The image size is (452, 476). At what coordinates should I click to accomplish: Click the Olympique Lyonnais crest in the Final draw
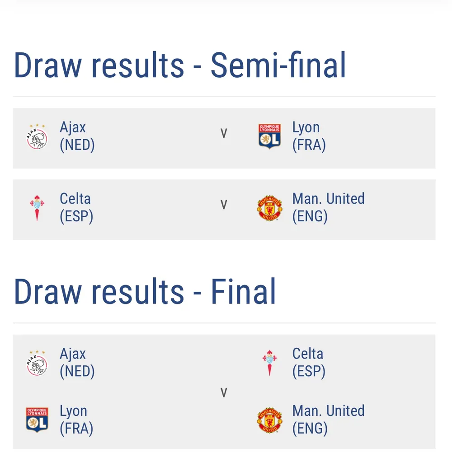(37, 420)
